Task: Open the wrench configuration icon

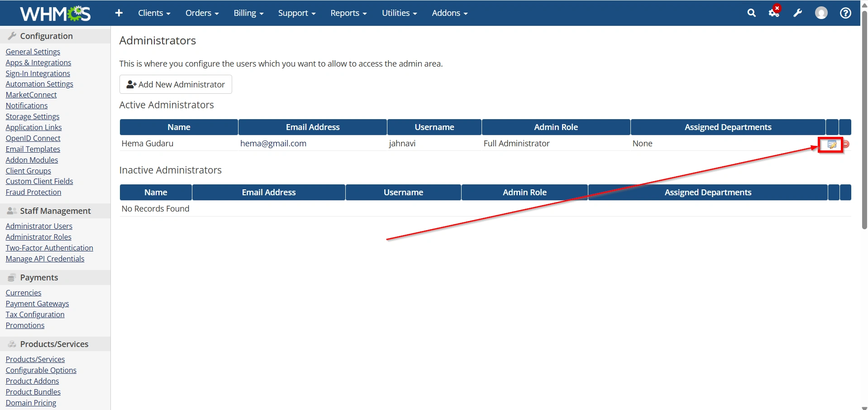Action: coord(797,13)
